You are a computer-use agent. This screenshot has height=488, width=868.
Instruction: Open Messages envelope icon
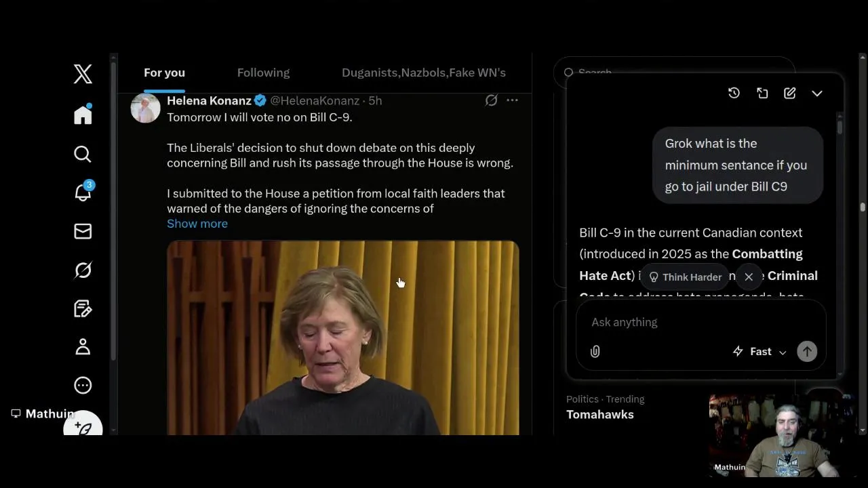coord(83,232)
